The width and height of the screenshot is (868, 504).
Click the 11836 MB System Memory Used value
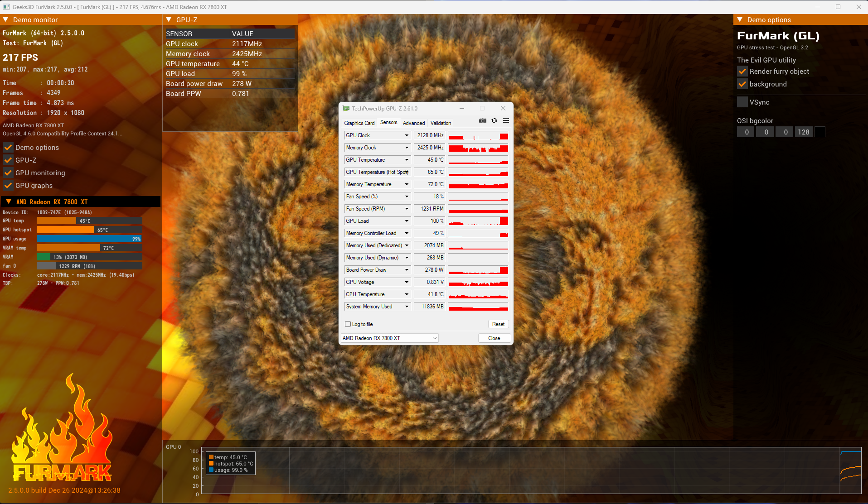[430, 307]
